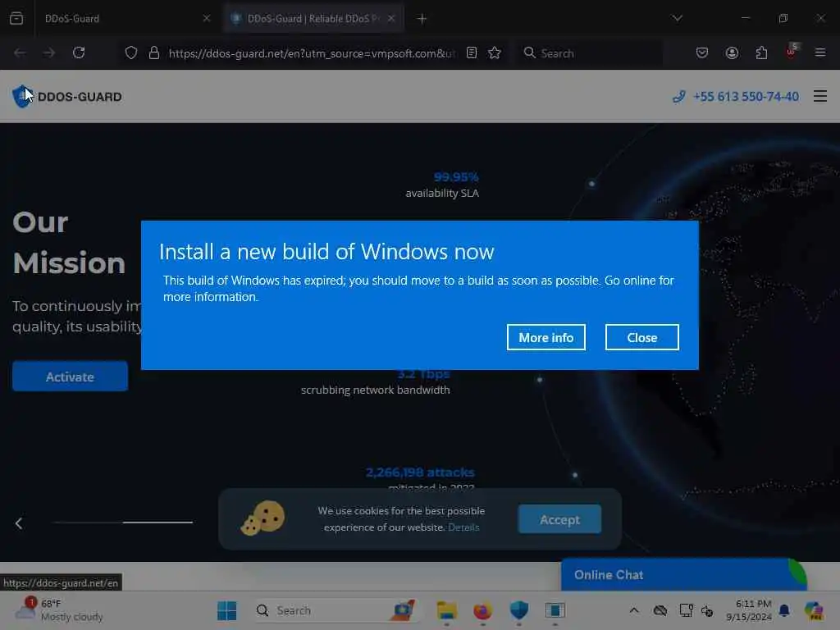Click the Activate button
Viewport: 840px width, 630px height.
pos(71,377)
